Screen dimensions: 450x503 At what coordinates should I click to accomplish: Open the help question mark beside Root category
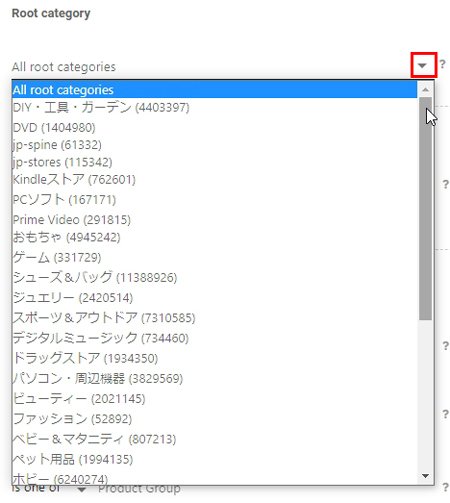coord(442,64)
